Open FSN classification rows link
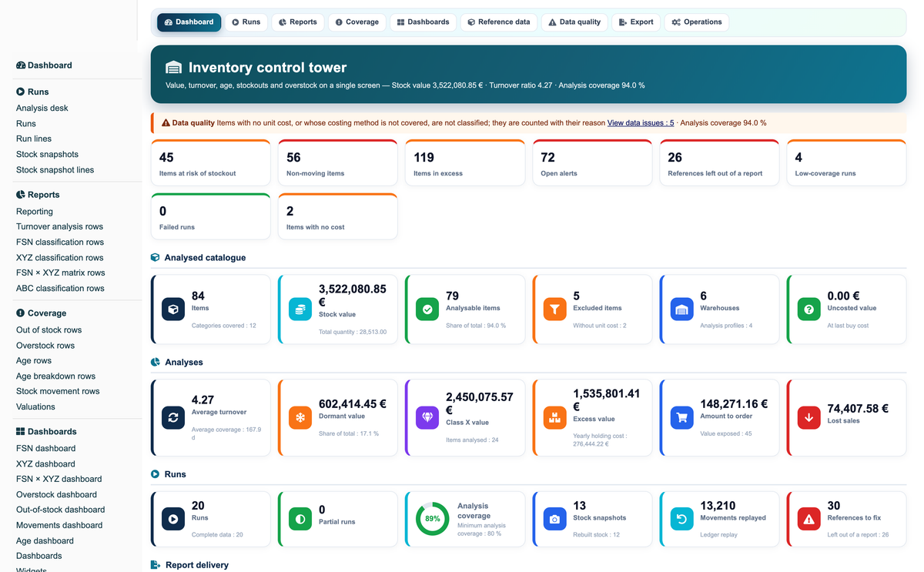This screenshot has height=572, width=924. click(x=60, y=243)
